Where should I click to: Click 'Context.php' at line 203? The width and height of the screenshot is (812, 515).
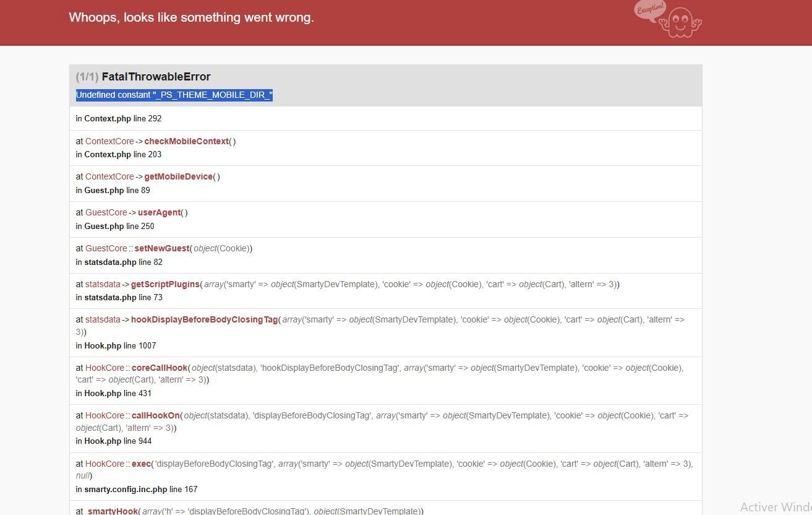[108, 154]
